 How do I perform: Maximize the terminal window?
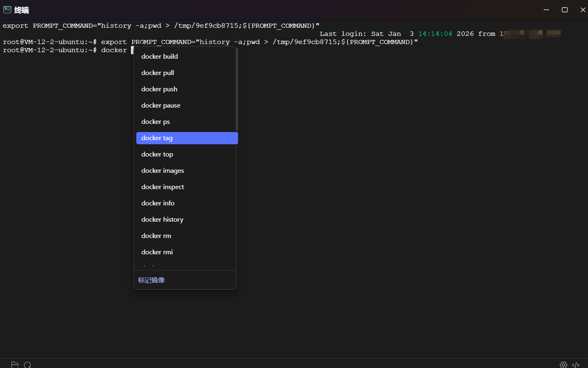click(565, 10)
